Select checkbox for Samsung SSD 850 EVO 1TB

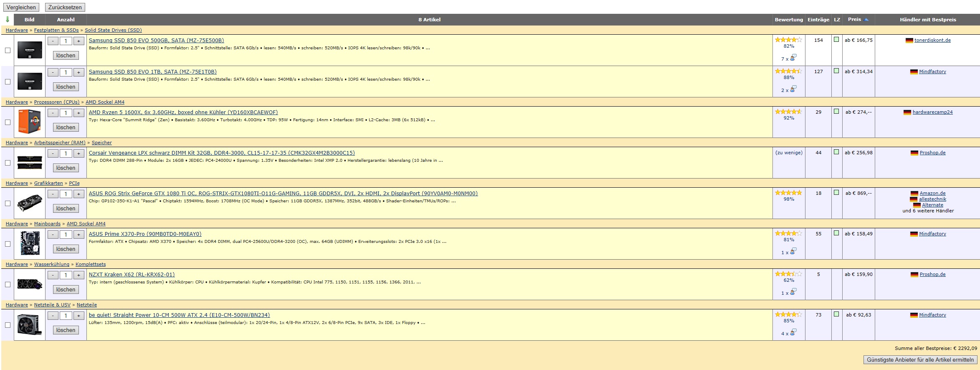(8, 82)
